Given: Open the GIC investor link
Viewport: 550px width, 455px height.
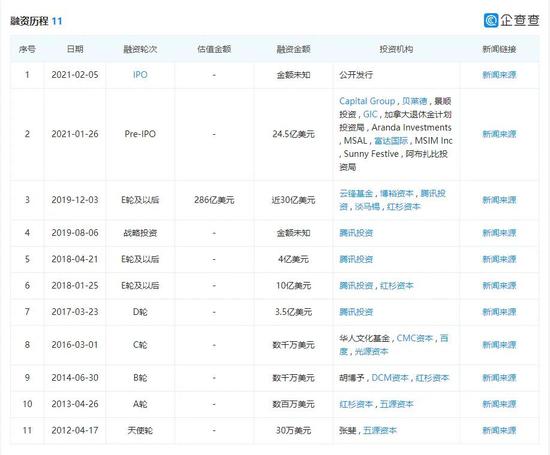Looking at the screenshot, I should (370, 114).
